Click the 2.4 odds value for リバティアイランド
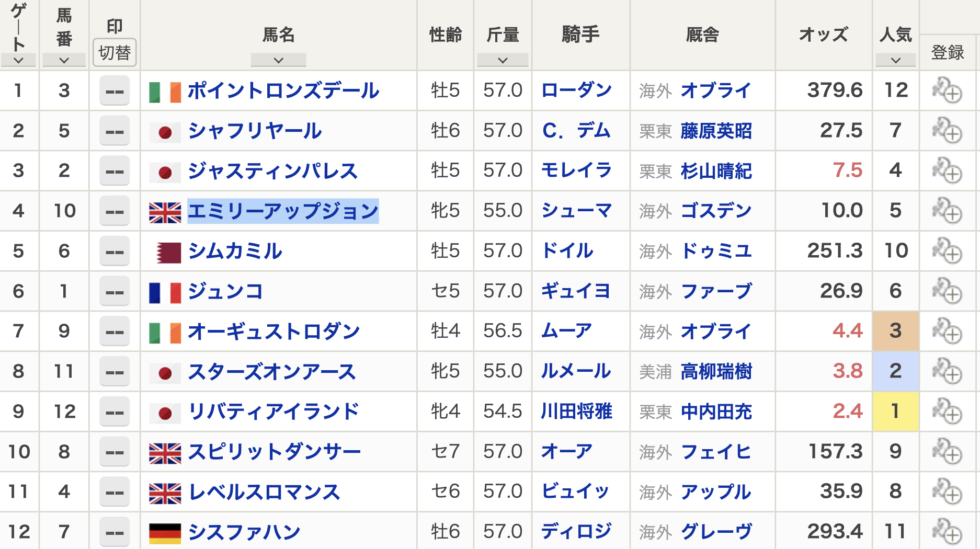980x549 pixels. pos(847,411)
